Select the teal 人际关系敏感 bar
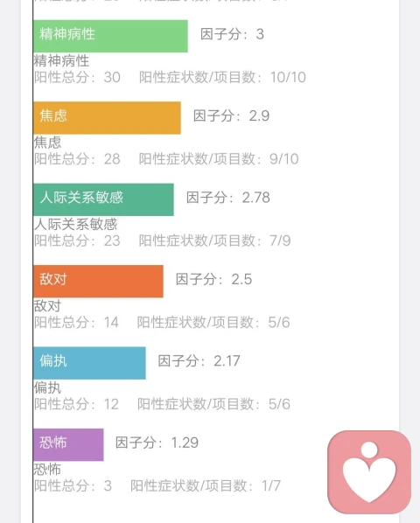This screenshot has width=420, height=523. 103,199
